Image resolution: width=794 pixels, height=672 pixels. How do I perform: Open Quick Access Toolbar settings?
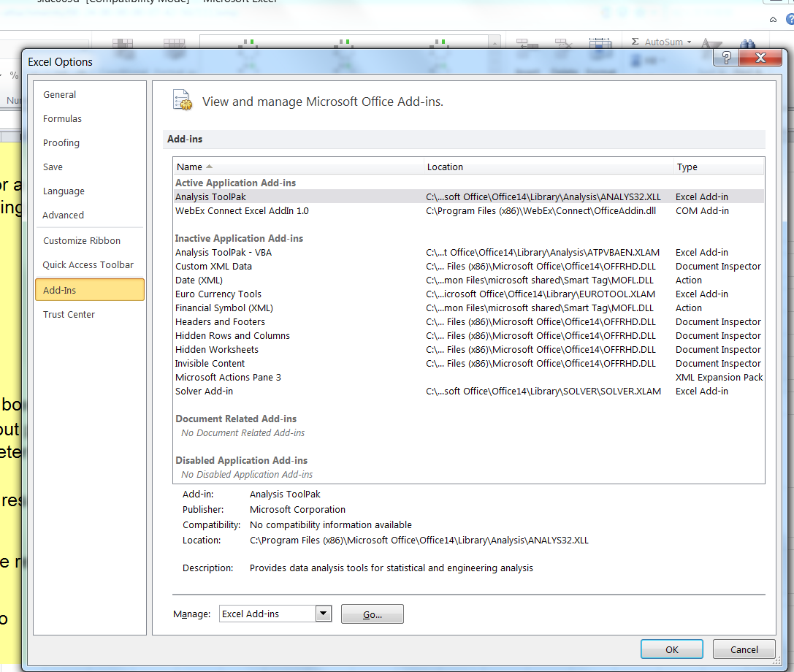[88, 265]
